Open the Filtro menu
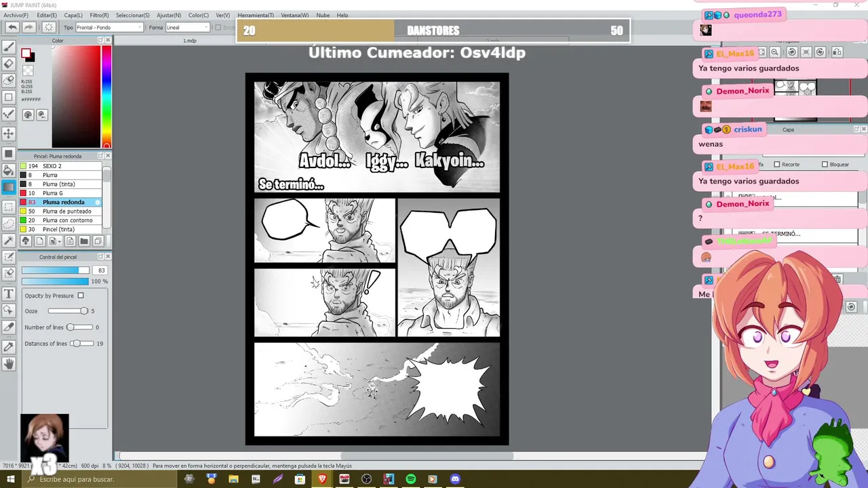The image size is (868, 488). [99, 15]
